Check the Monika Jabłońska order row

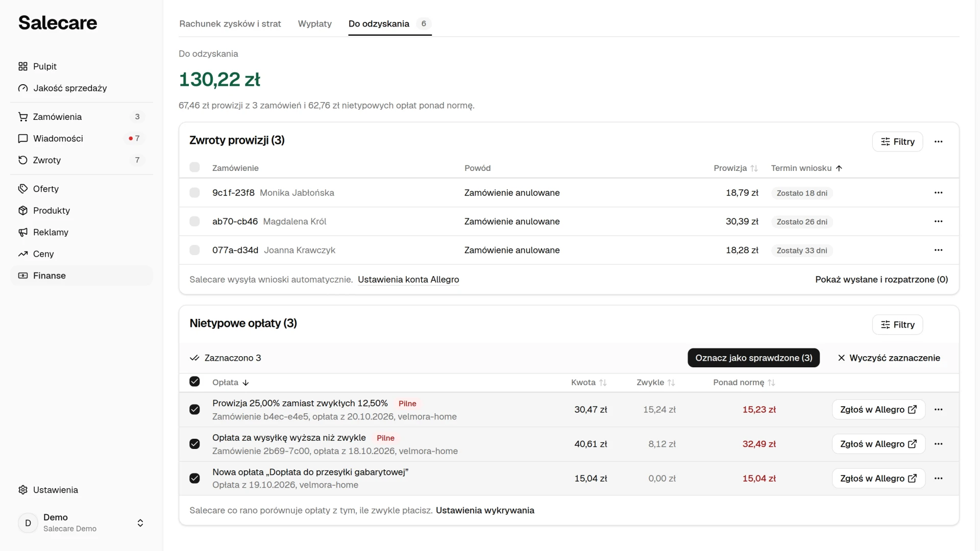tap(194, 193)
